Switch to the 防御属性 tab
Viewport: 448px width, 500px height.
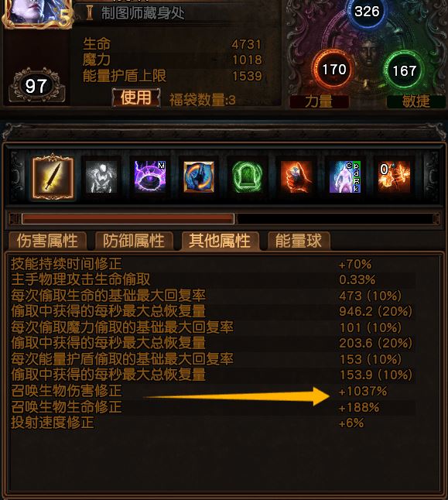134,241
